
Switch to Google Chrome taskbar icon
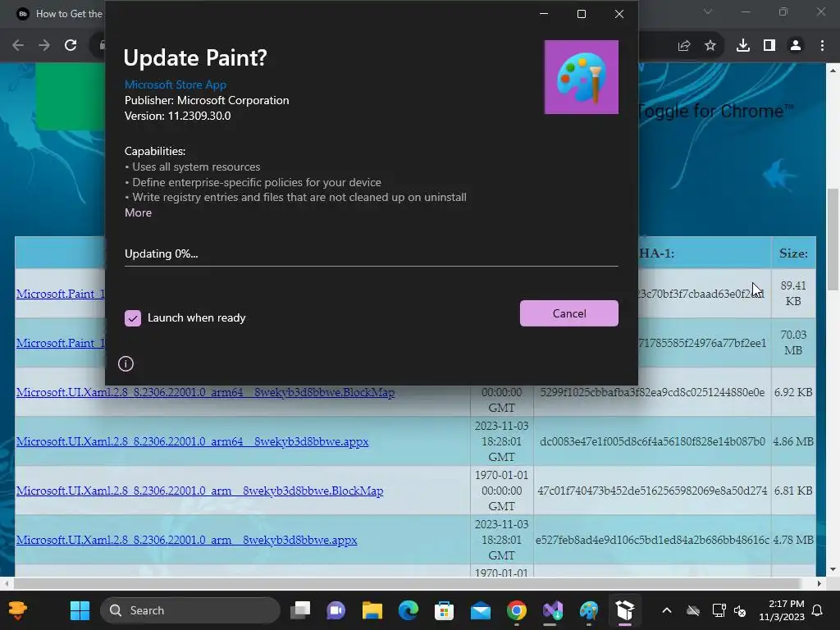tap(517, 610)
